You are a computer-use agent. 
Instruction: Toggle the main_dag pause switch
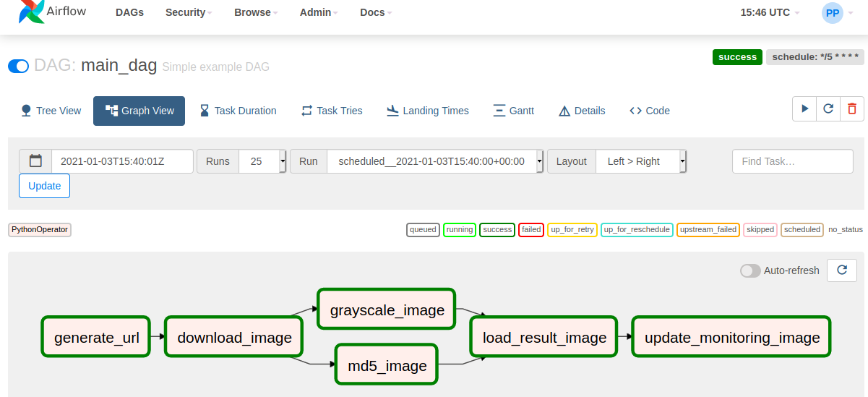pyautogui.click(x=18, y=66)
